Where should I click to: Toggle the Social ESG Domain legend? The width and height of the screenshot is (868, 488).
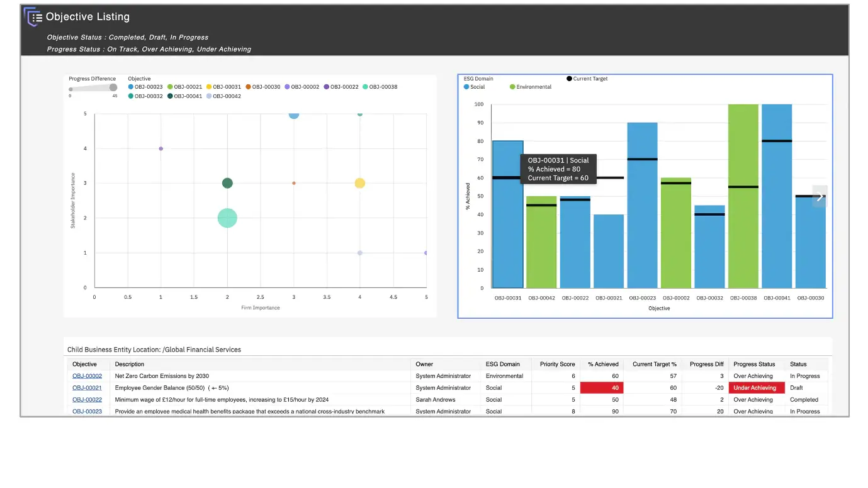coord(474,87)
